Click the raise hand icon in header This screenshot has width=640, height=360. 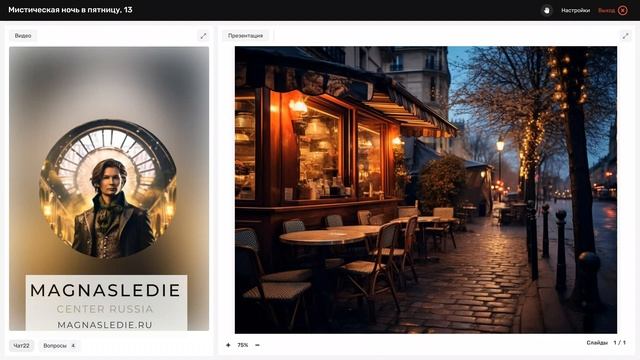click(547, 10)
